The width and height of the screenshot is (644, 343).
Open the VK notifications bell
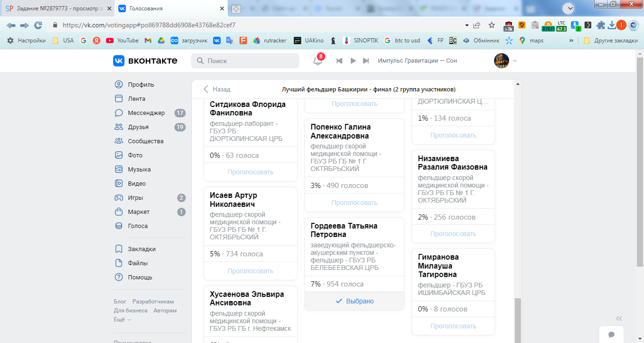[x=318, y=61]
